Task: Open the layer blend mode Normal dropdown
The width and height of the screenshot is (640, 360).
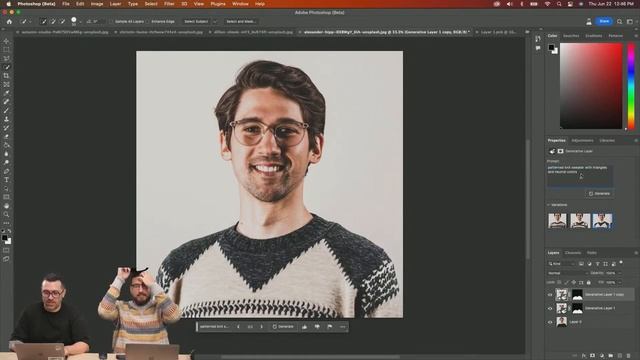Action: pos(567,273)
